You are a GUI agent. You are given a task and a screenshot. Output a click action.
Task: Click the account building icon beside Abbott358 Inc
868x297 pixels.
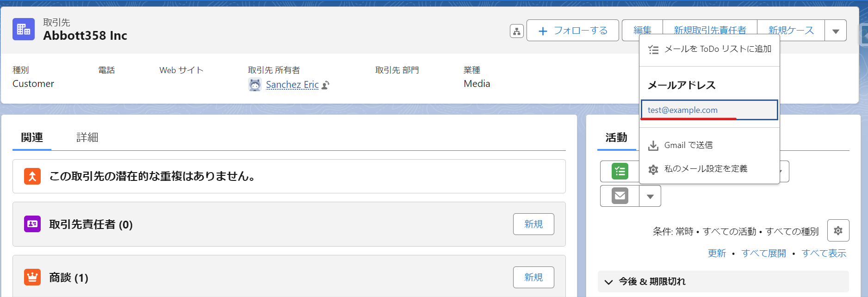tap(24, 29)
